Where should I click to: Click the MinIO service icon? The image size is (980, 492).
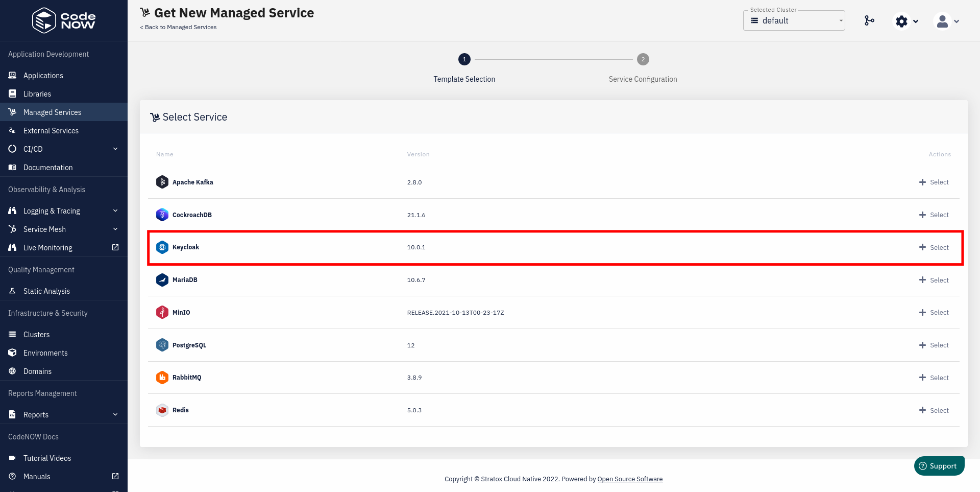coord(162,312)
